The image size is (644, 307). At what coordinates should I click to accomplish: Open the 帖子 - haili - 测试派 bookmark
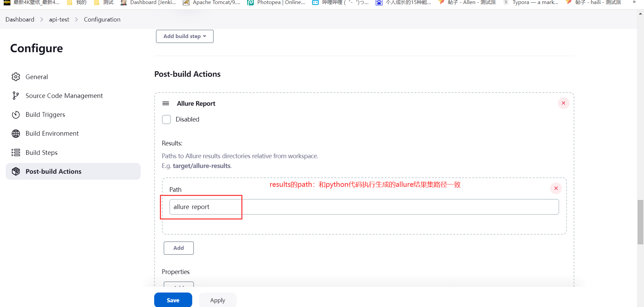pos(594,3)
